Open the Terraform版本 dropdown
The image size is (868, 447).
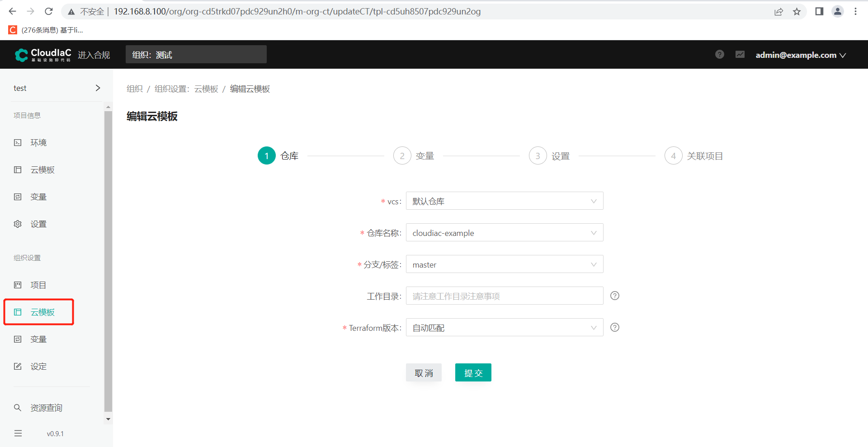[504, 327]
